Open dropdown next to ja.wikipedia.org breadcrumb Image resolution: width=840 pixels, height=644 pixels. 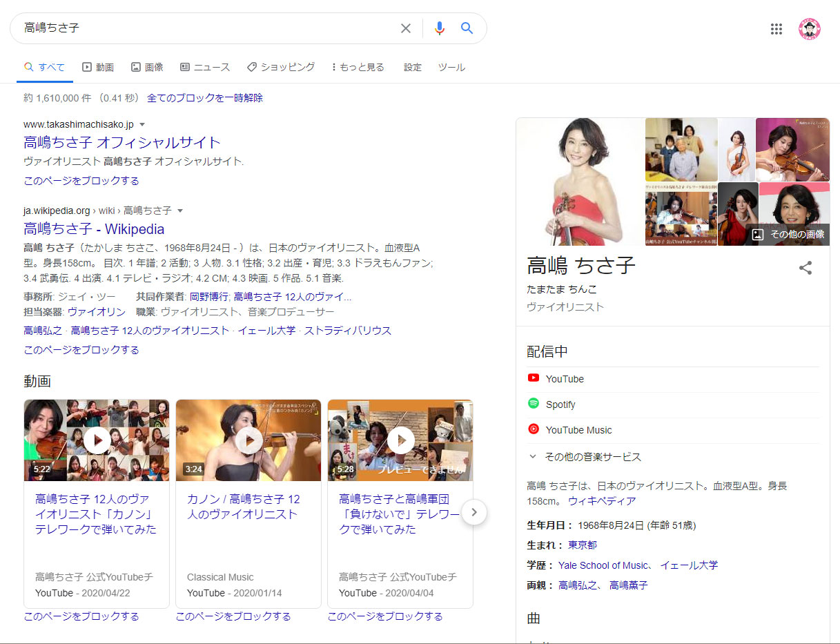tap(180, 211)
